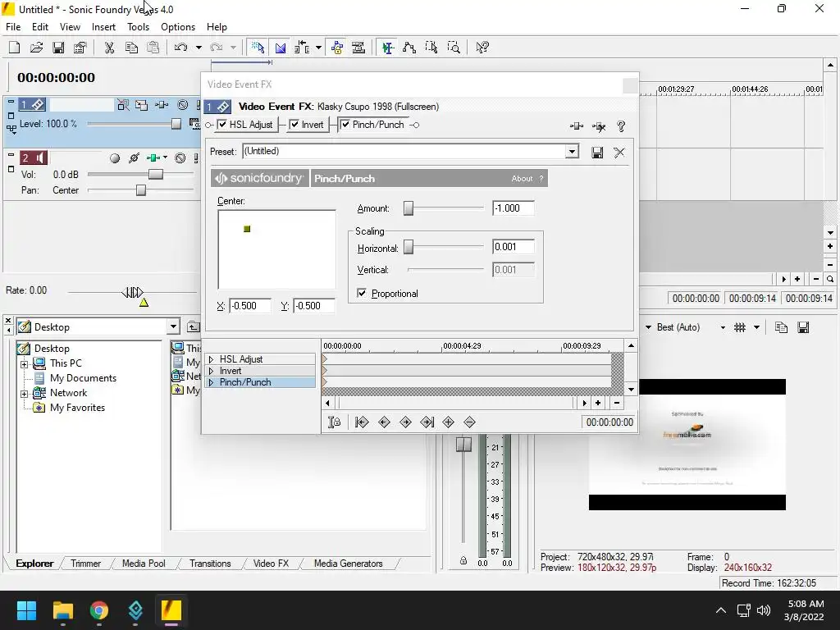Click the Horizontal scaling slider handle
Screen dimensions: 840x630
(409, 247)
